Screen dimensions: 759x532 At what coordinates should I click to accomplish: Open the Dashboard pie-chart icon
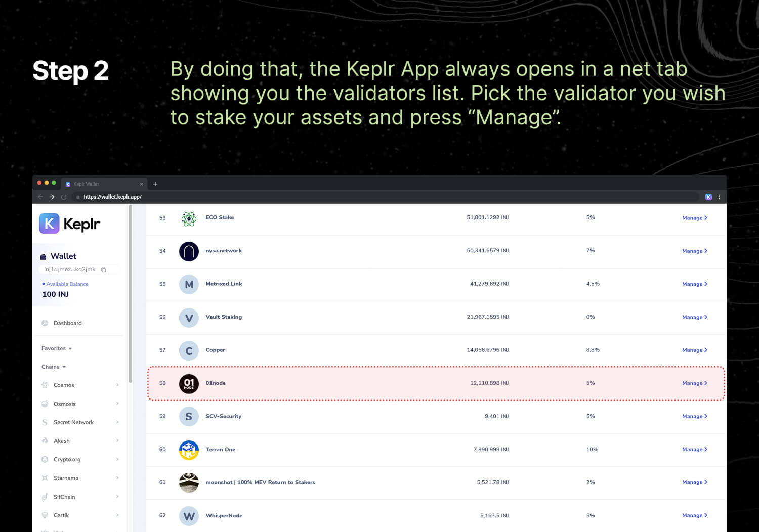45,323
